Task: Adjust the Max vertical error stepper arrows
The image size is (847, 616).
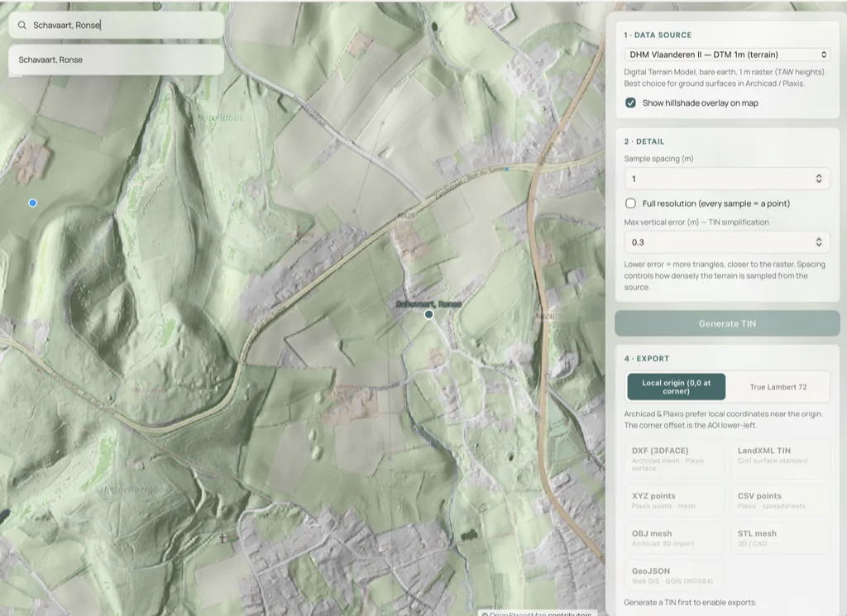Action: pyautogui.click(x=819, y=242)
